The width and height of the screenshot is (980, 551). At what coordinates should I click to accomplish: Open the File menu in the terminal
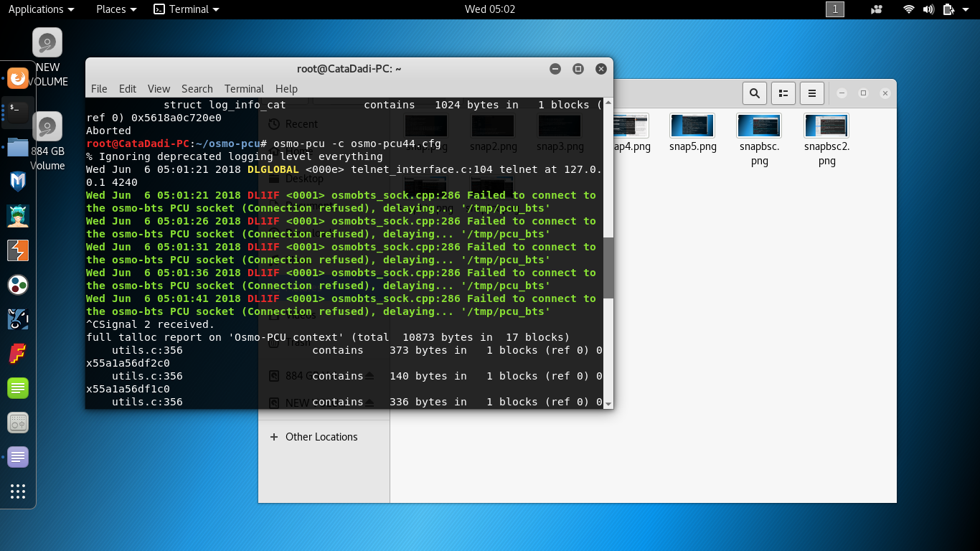pos(99,89)
